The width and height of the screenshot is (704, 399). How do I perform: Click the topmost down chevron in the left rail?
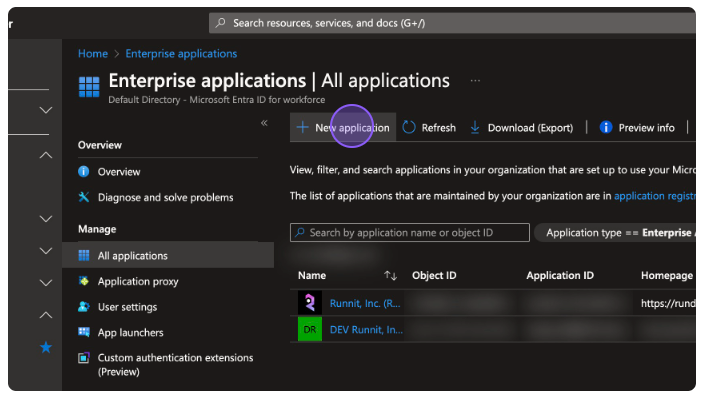click(46, 110)
